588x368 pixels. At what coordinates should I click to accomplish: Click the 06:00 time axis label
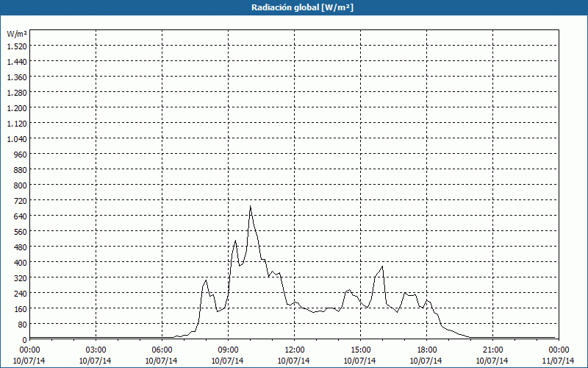tap(162, 350)
